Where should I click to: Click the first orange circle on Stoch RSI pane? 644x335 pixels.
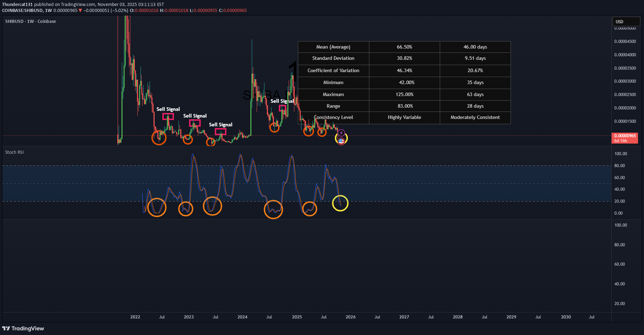tap(157, 208)
